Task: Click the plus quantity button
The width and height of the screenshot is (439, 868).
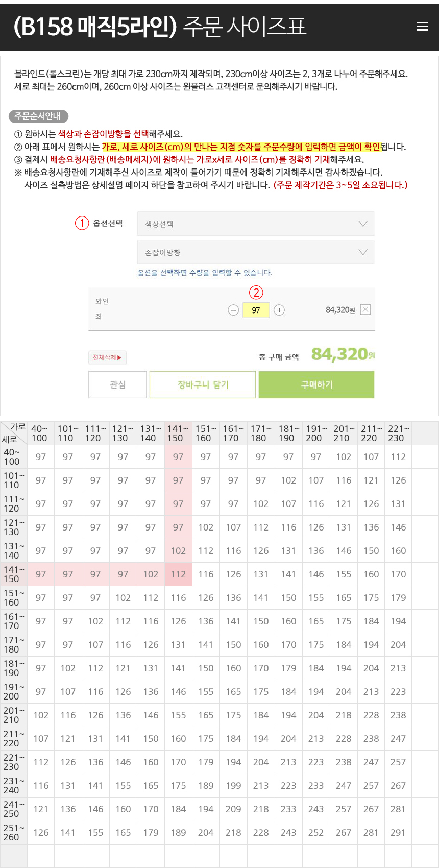Action: 279,310
